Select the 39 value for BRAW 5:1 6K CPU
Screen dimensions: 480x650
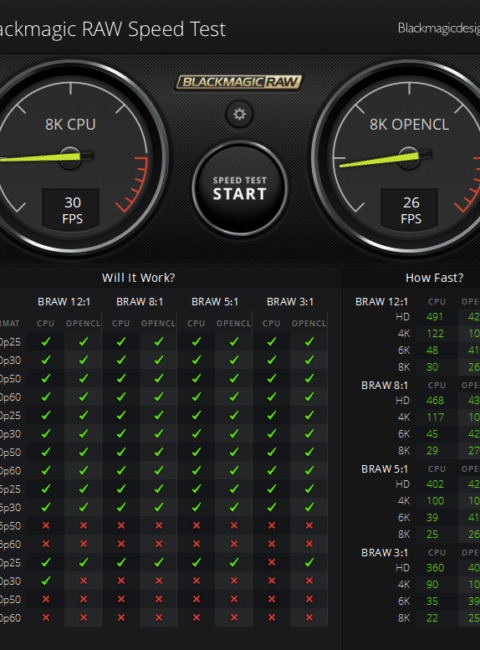(432, 518)
